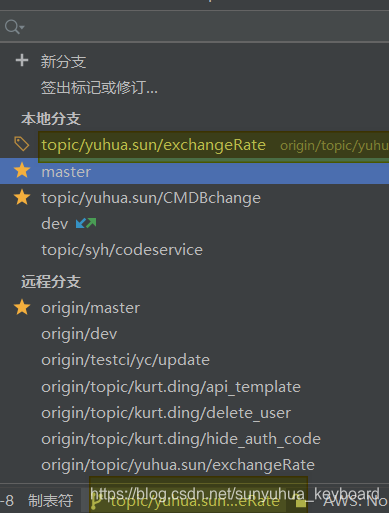Click 远程分支 section header
Image resolution: width=389 pixels, height=513 pixels.
(x=51, y=282)
